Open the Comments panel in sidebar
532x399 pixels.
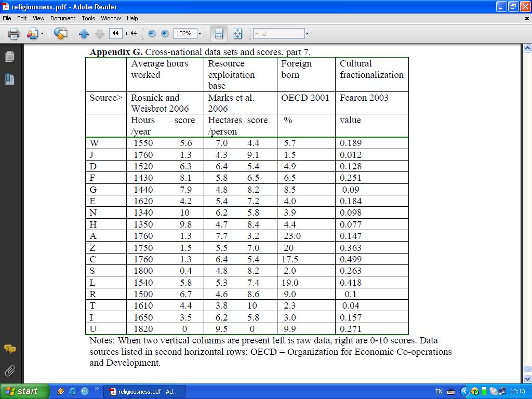click(x=9, y=349)
